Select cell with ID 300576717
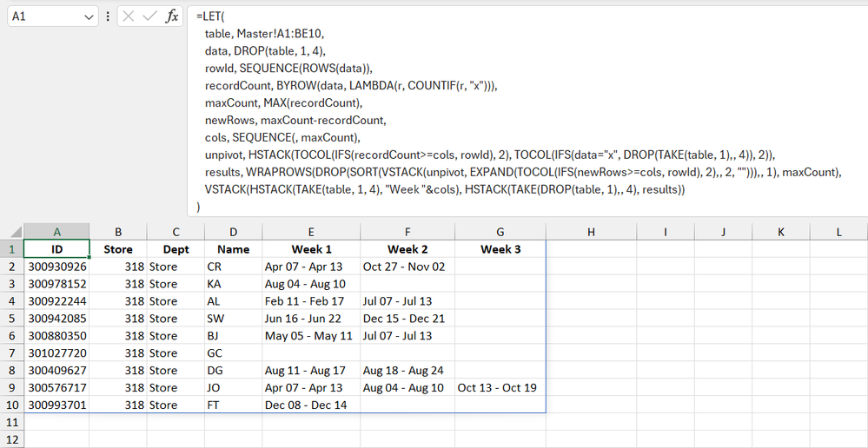The height and width of the screenshot is (448, 868). pyautogui.click(x=56, y=388)
